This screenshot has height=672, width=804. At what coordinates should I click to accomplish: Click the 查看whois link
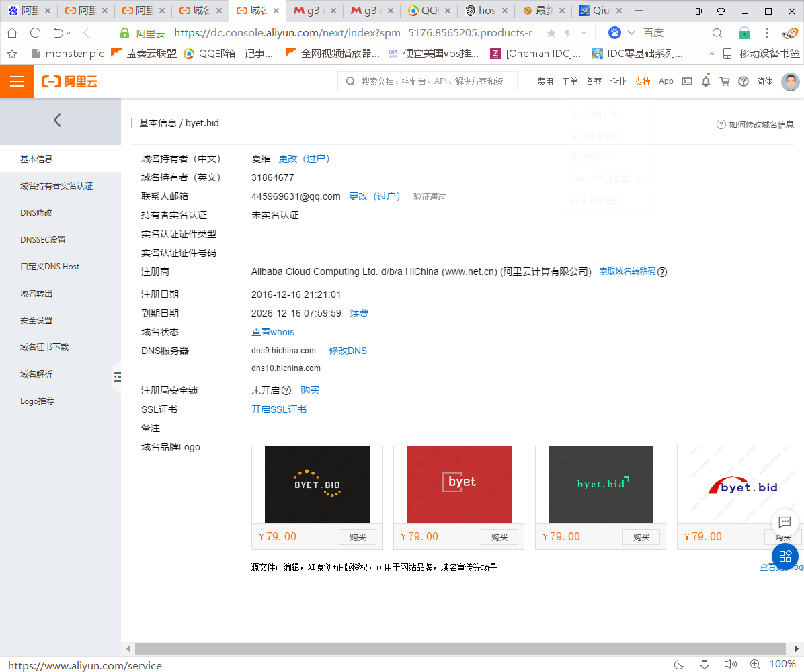click(272, 332)
